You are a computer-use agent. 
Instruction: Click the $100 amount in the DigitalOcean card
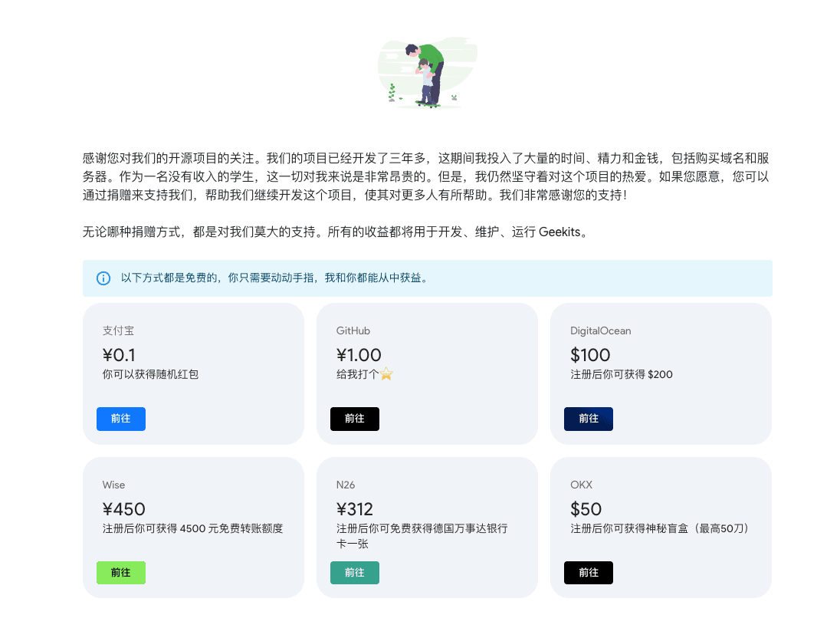pos(590,355)
